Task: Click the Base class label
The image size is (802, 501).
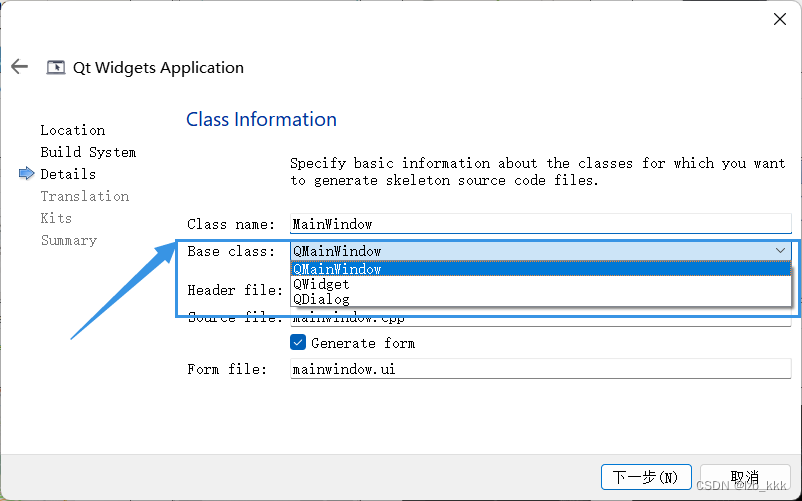Action: [231, 251]
